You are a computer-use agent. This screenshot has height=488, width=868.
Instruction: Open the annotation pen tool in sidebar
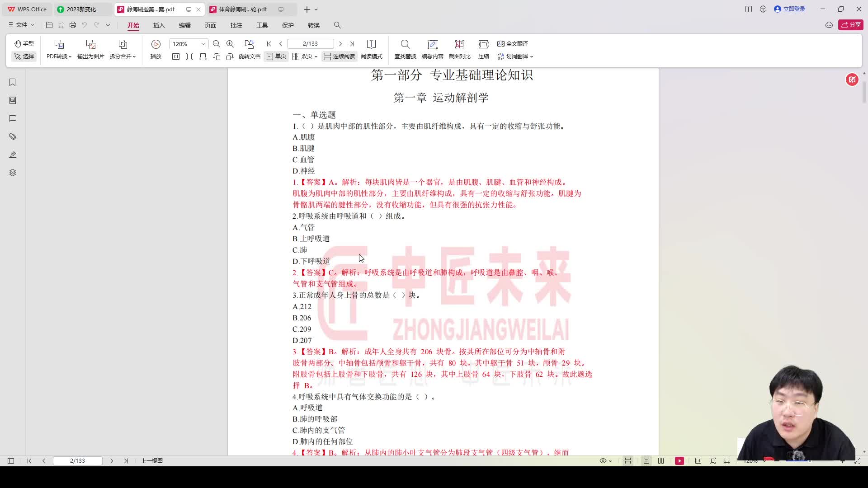click(12, 155)
